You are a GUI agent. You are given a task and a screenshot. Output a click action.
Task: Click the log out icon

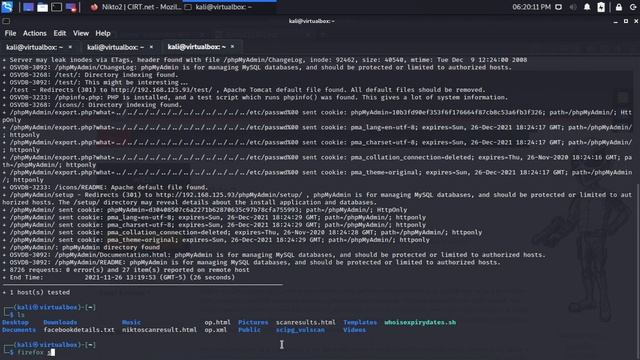click(x=633, y=7)
